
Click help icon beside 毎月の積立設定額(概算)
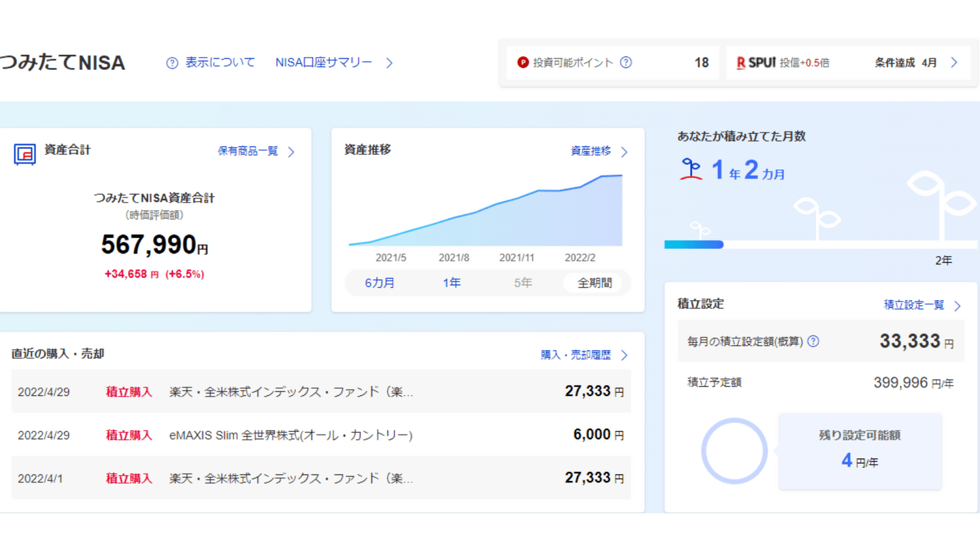pyautogui.click(x=813, y=341)
